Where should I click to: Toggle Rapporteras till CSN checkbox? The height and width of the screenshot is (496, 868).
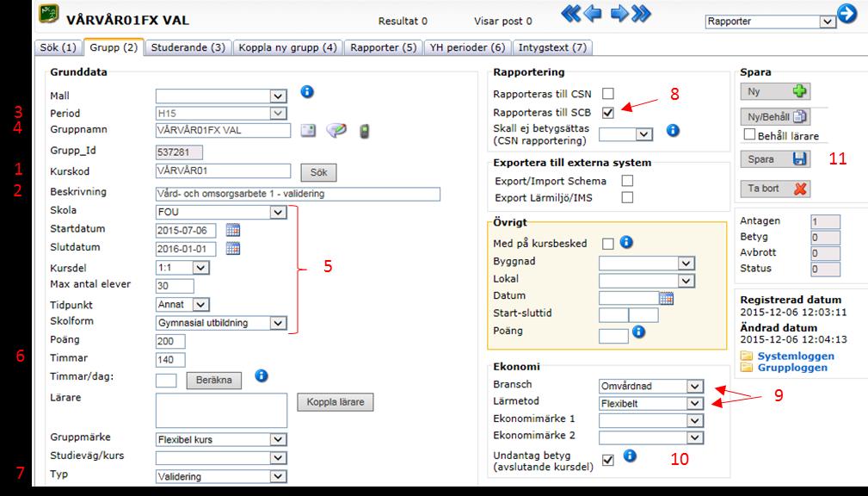tap(608, 94)
